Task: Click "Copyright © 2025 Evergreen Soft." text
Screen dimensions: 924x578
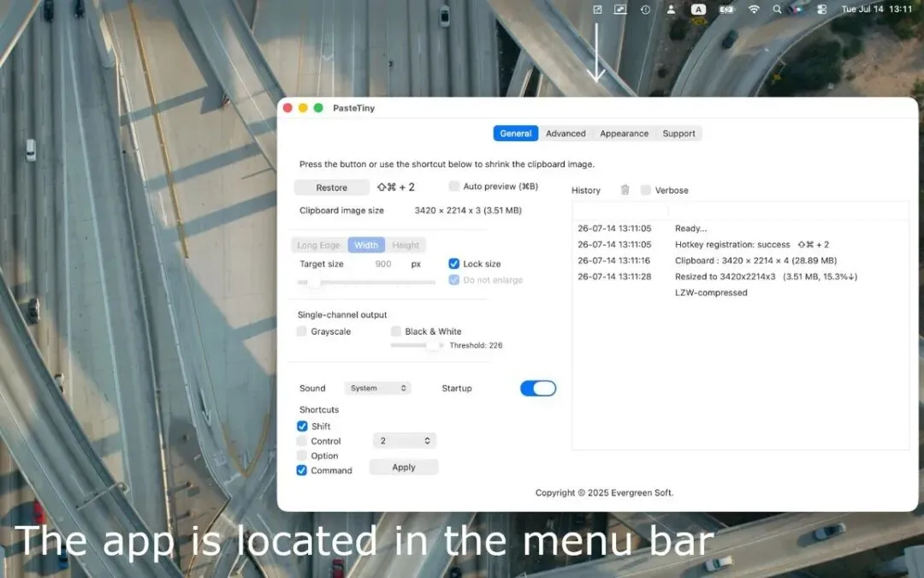Action: tap(604, 492)
